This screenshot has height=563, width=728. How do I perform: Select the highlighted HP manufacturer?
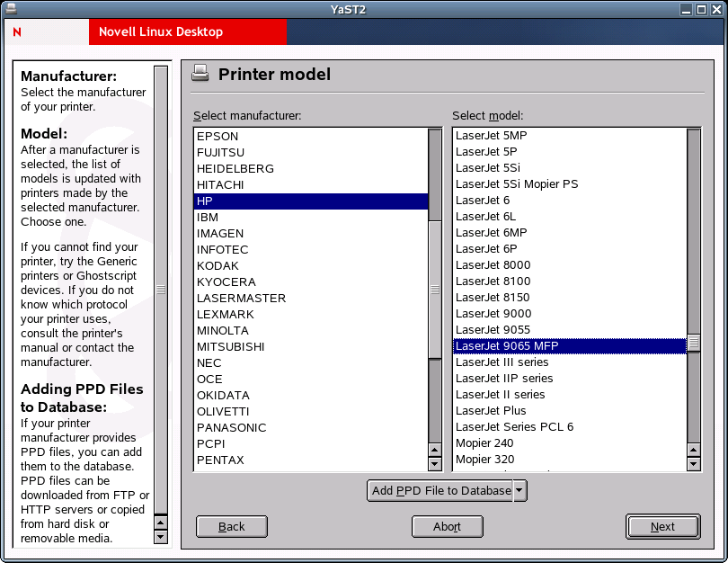point(311,201)
